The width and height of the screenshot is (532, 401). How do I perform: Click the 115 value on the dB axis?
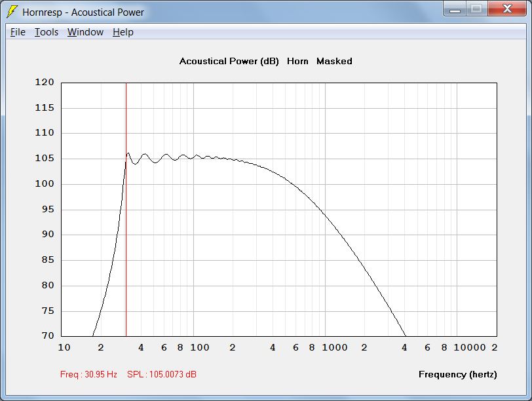pyautogui.click(x=45, y=107)
